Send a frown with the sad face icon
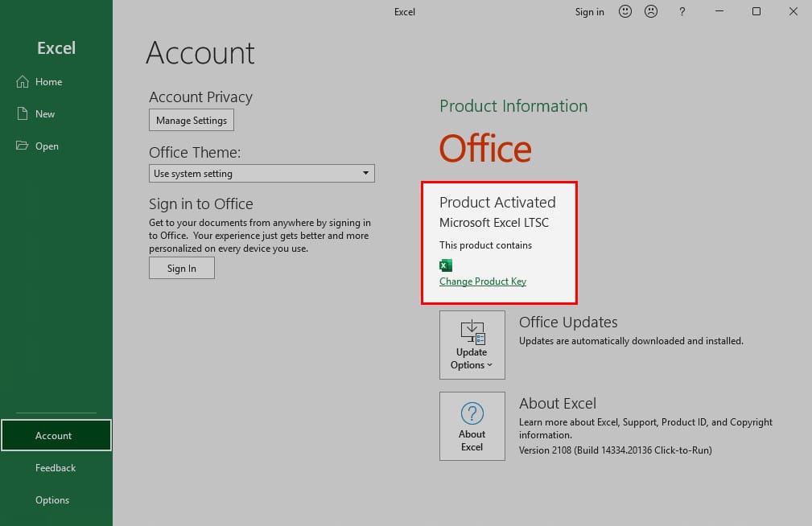The height and width of the screenshot is (526, 812). (x=651, y=11)
